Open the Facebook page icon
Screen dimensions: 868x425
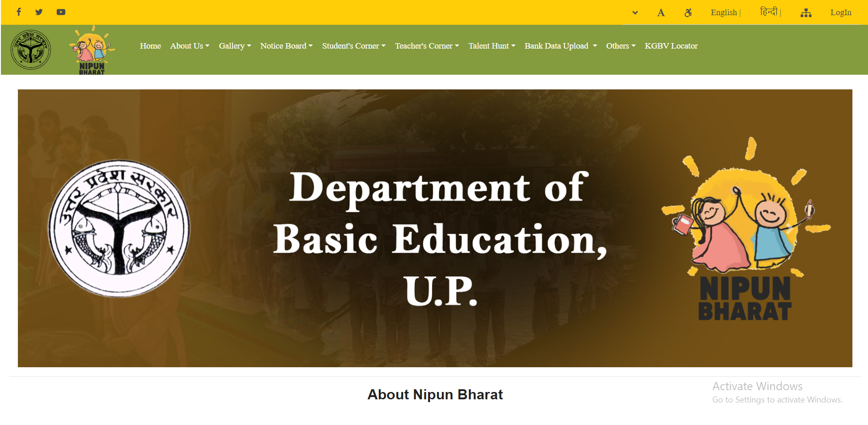pos(19,12)
